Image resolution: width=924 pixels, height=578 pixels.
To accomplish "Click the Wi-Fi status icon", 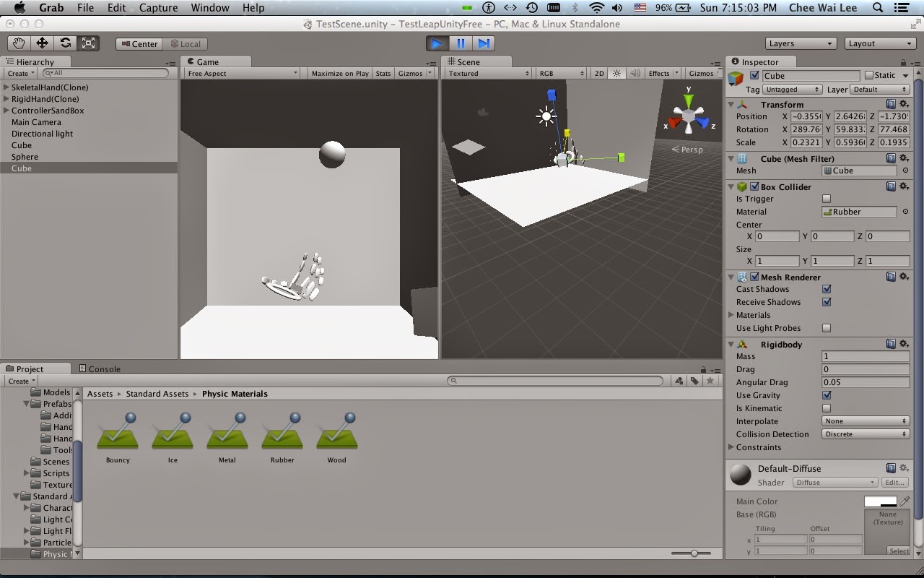I will click(596, 8).
